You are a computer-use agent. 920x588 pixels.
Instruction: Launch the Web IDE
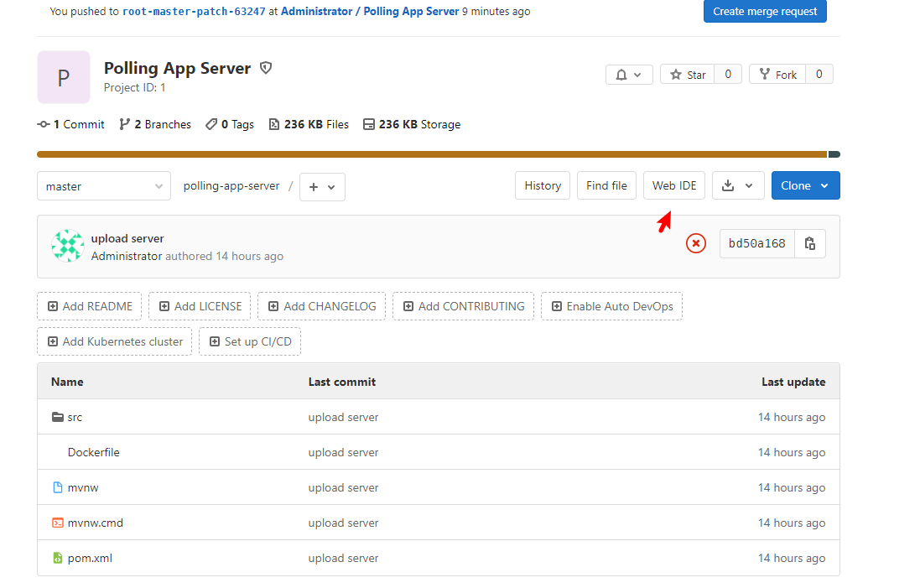[674, 185]
